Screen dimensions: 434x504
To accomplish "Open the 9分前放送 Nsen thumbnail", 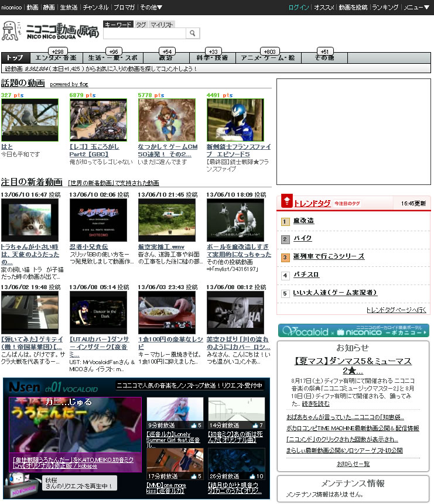I will pyautogui.click(x=175, y=413).
